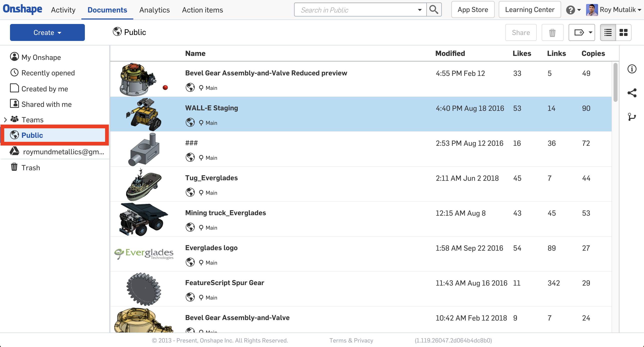The image size is (644, 347).
Task: Click globe icon under Tug_Everglades
Action: tap(190, 192)
